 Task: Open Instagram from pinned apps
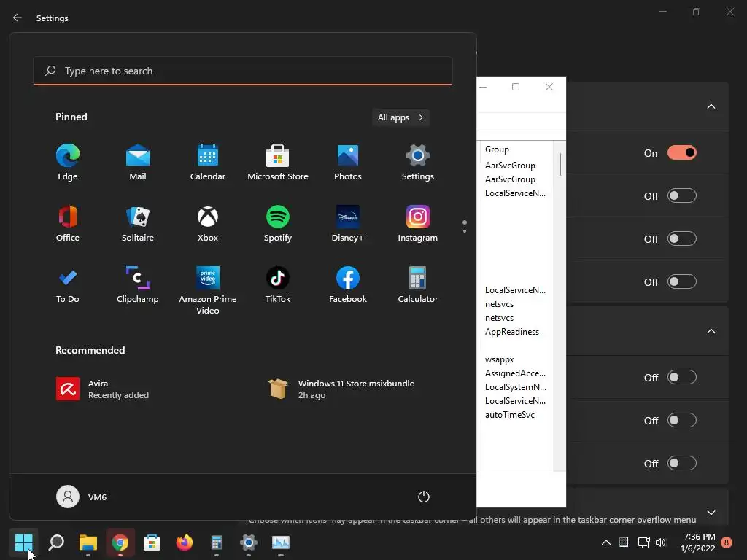coord(418,223)
